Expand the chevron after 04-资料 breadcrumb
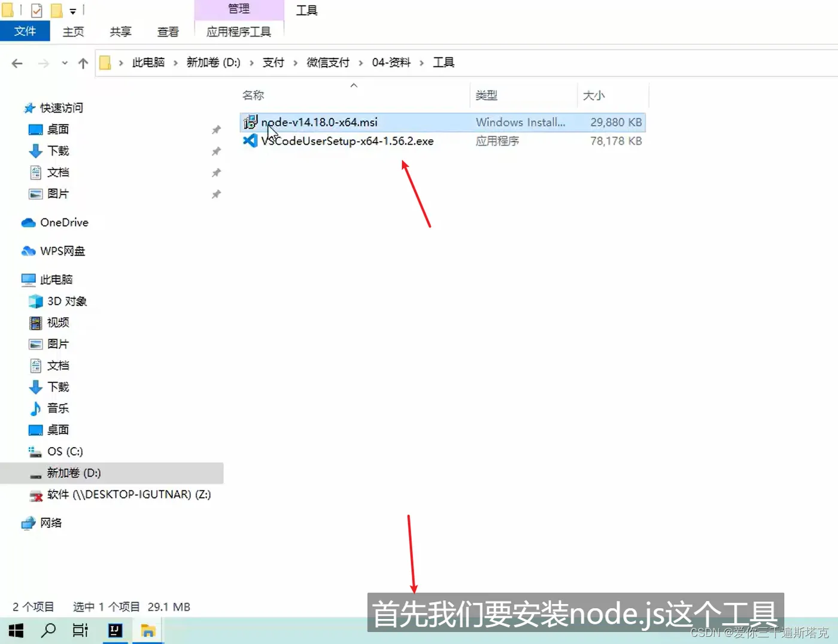The image size is (838, 644). point(421,63)
